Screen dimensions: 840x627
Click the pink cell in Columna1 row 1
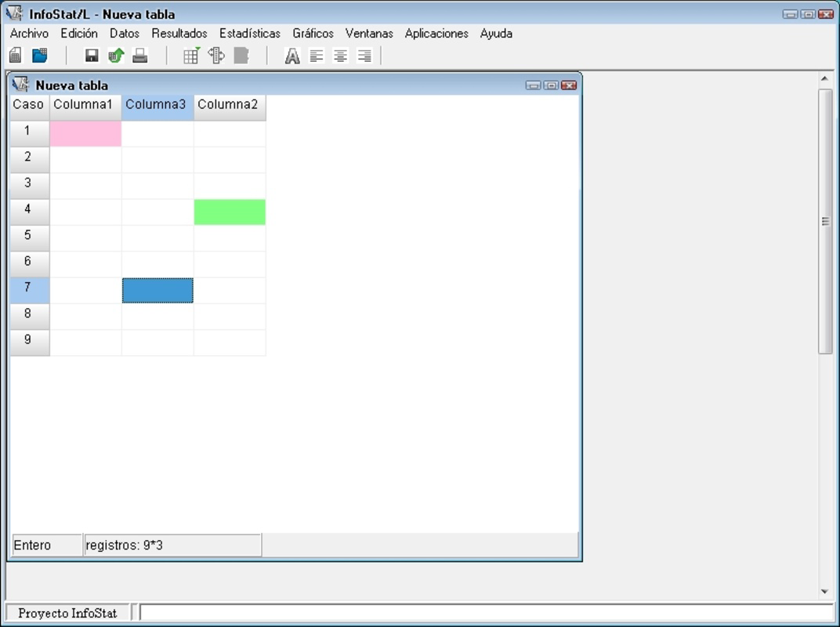point(85,133)
